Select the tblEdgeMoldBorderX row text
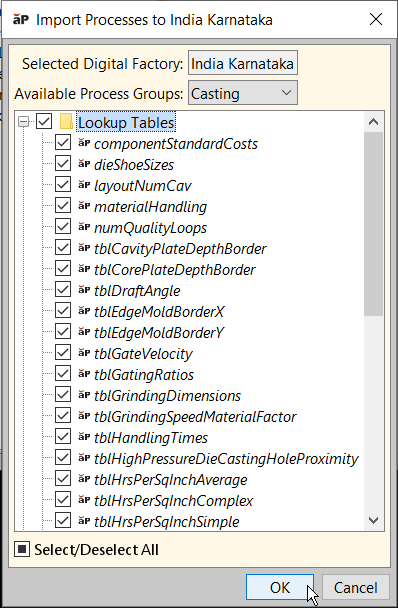398x608 pixels. point(159,311)
